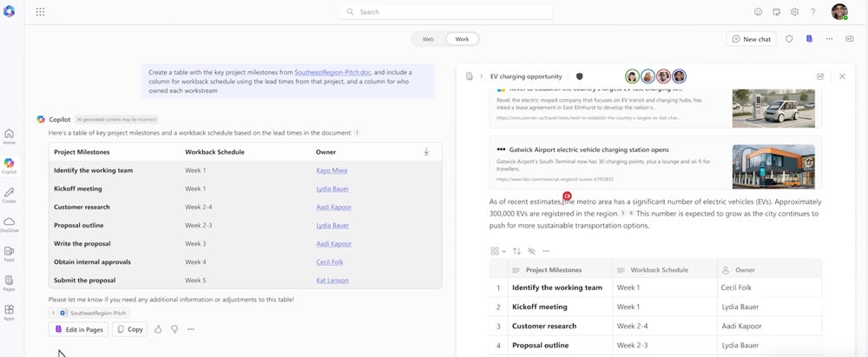Open OneDrive in the left sidebar
The height and width of the screenshot is (357, 868).
click(x=9, y=224)
